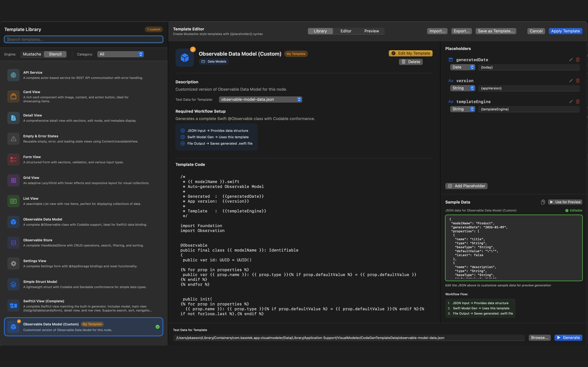The height and width of the screenshot is (367, 588).
Task: Delete the version placeholder with trash icon
Action: pyautogui.click(x=578, y=81)
